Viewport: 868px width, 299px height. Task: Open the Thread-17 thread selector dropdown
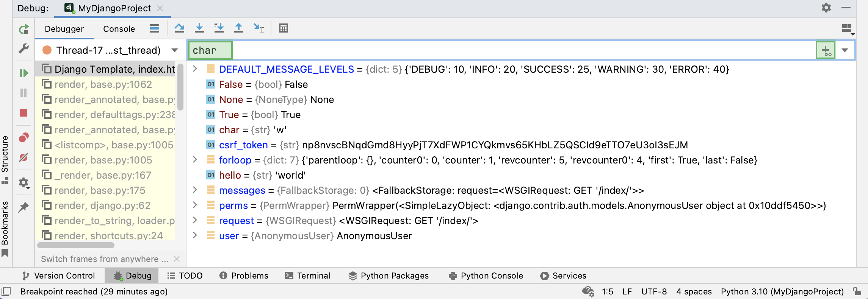tap(175, 50)
